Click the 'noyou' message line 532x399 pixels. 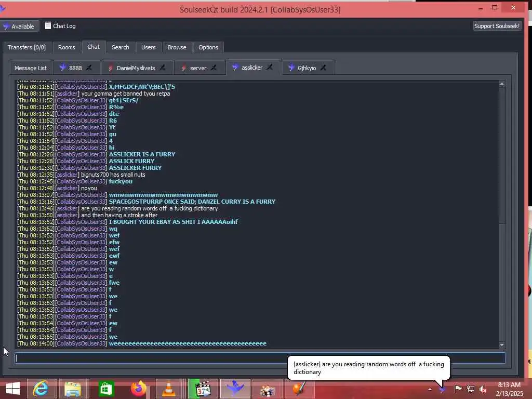[89, 188]
